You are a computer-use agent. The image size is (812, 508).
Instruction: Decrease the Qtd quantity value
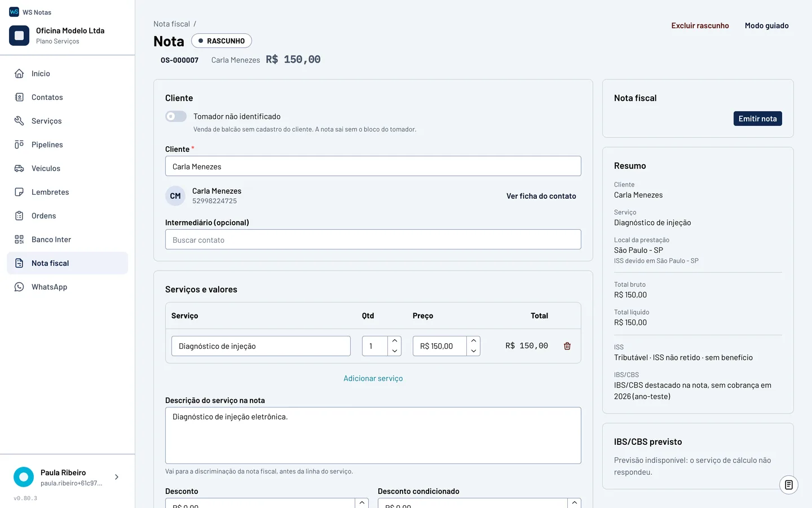(395, 351)
